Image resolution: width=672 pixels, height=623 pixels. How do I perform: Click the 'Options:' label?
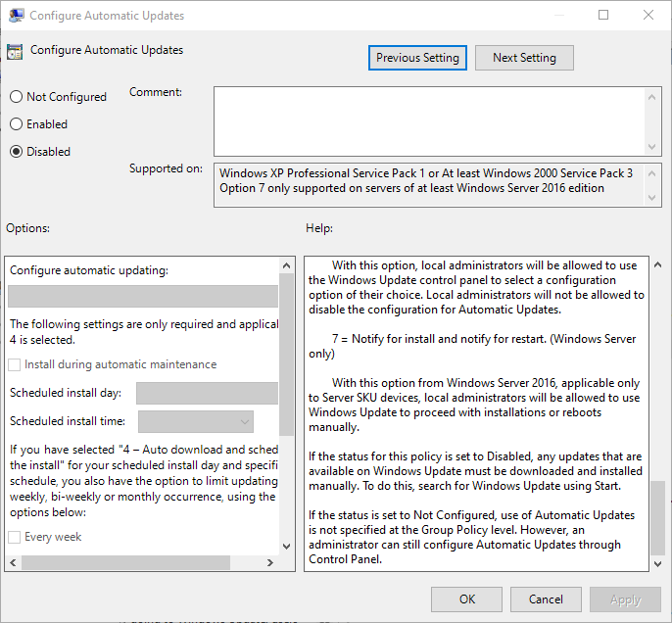coord(27,228)
